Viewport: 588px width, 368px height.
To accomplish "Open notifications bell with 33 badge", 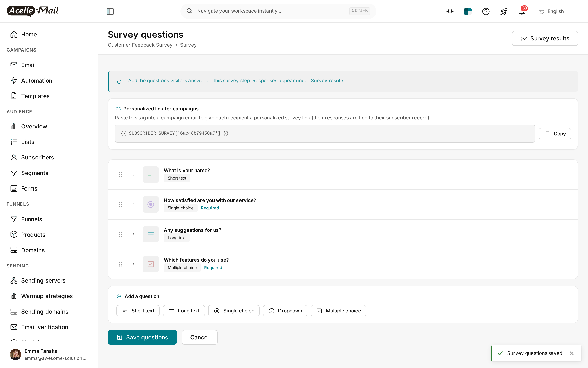I will (522, 11).
